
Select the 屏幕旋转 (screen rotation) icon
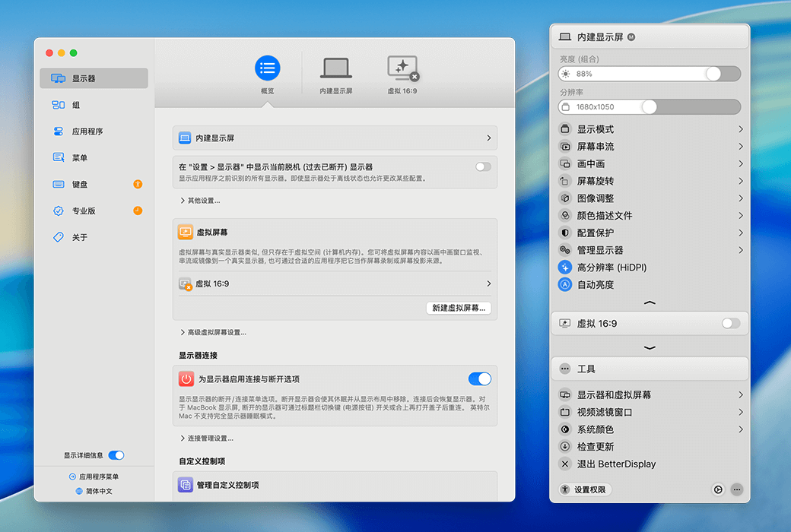(x=564, y=180)
